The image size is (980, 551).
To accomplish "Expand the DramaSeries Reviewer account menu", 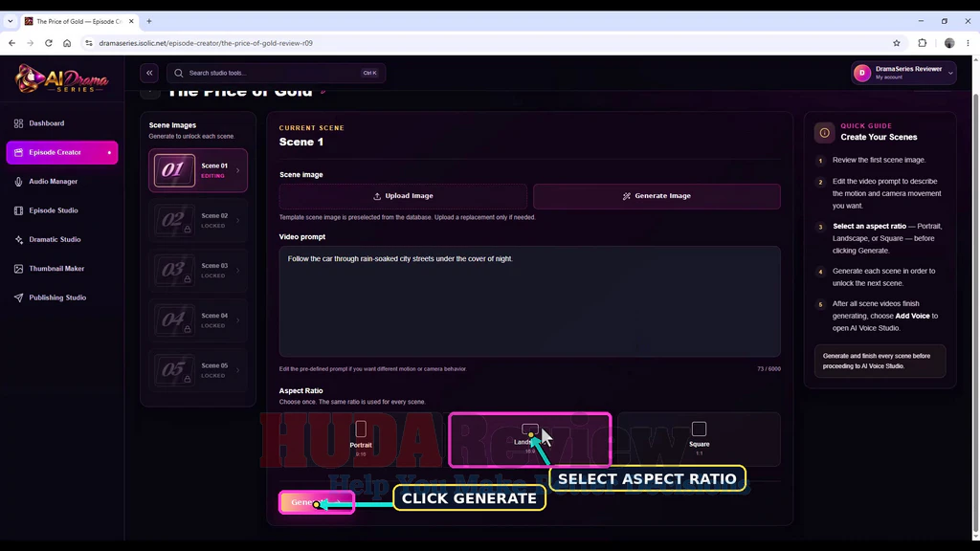I will tap(903, 73).
